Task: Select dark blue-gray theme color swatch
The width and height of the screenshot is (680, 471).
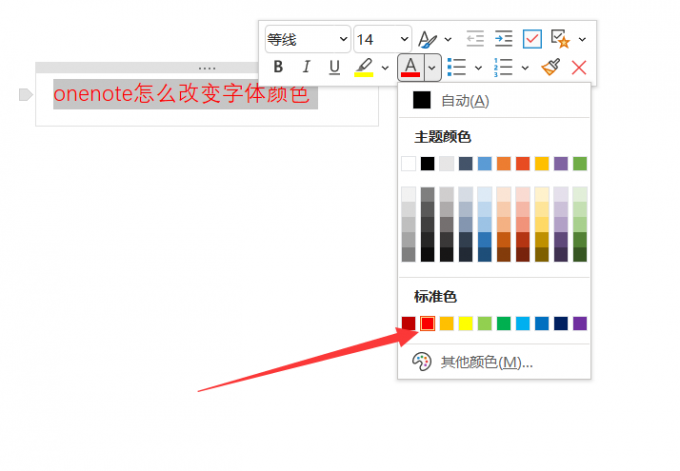Action: (466, 164)
